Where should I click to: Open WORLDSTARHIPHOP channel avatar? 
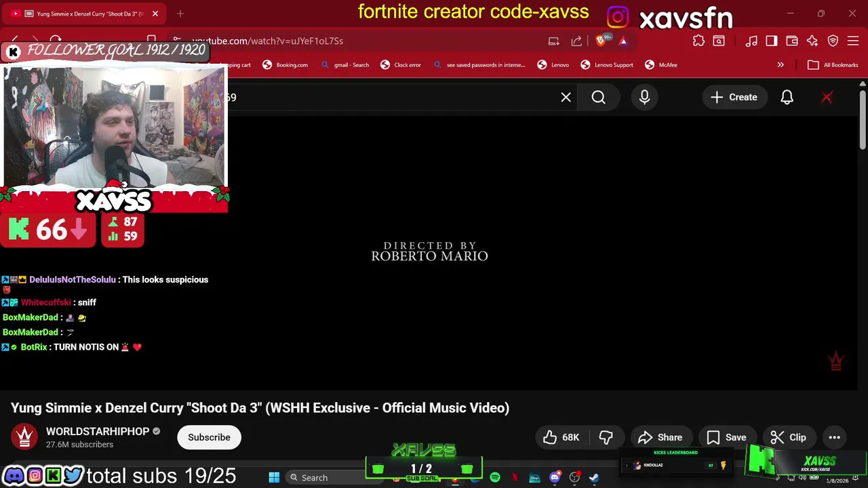(x=25, y=437)
